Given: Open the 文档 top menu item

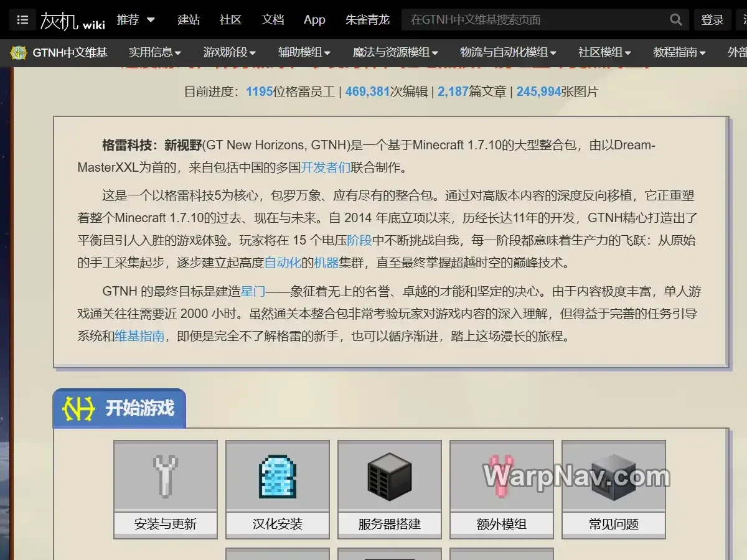Looking at the screenshot, I should click(x=273, y=20).
